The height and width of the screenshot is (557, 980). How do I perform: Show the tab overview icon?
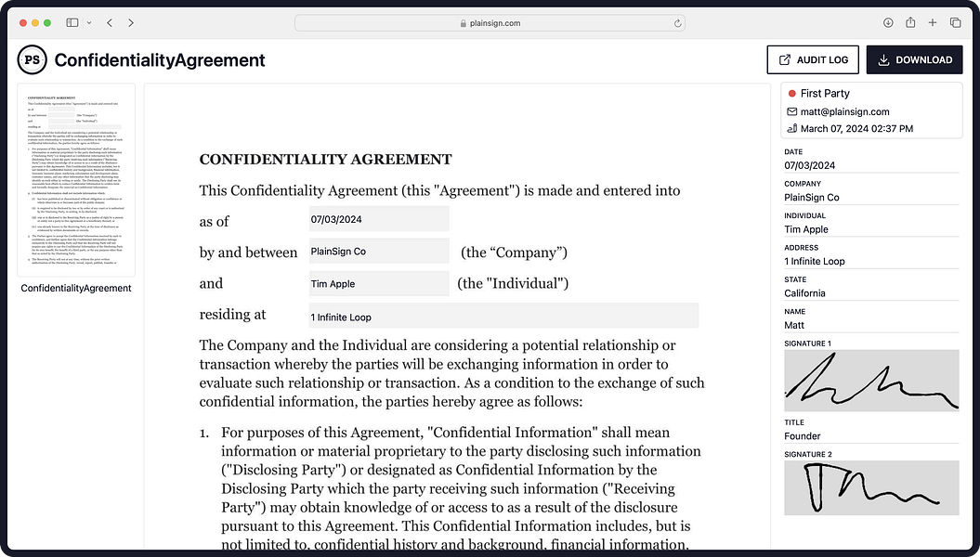point(956,22)
